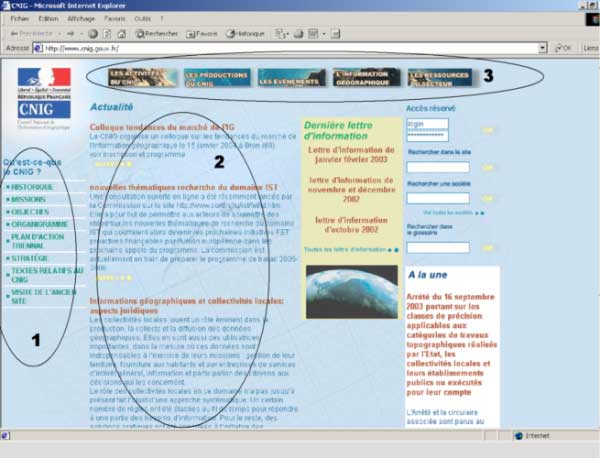Click the Home page toolbar icon
The width and height of the screenshot is (600, 458).
pos(122,34)
